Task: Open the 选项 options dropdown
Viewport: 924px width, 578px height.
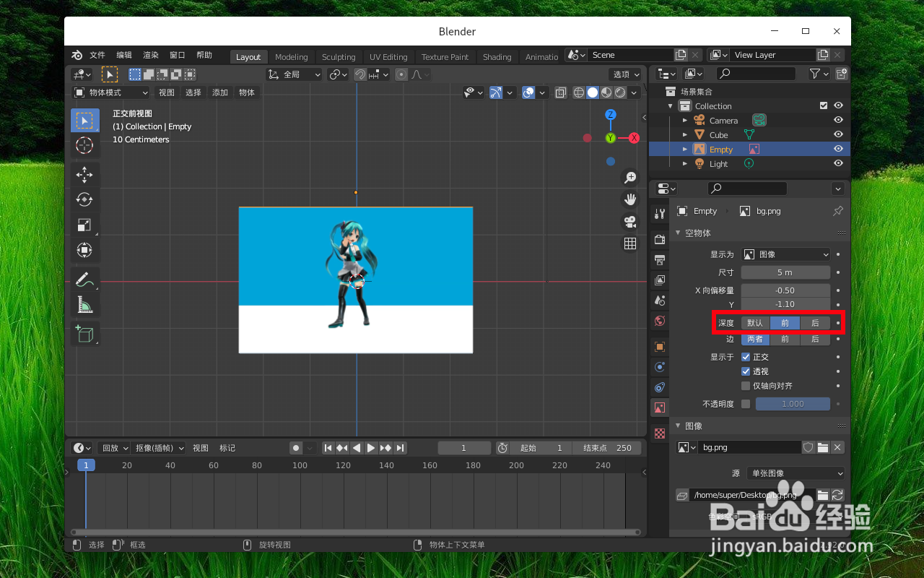Action: [x=625, y=74]
